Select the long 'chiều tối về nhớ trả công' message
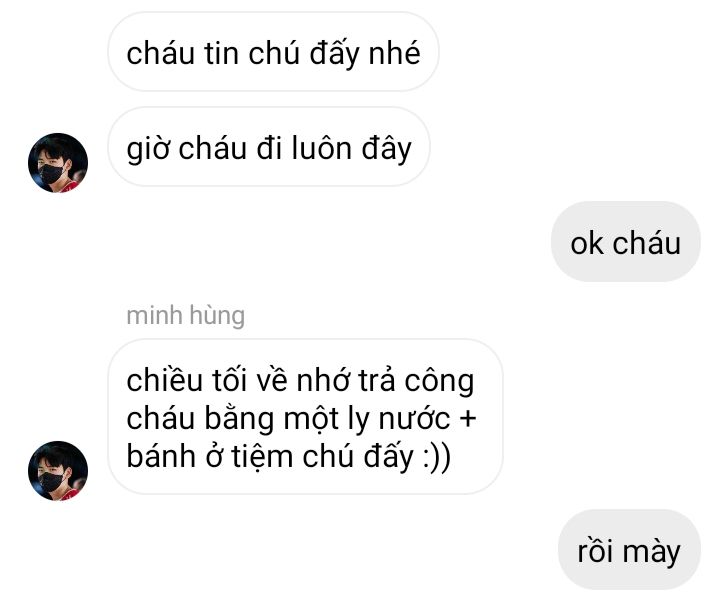 305,417
